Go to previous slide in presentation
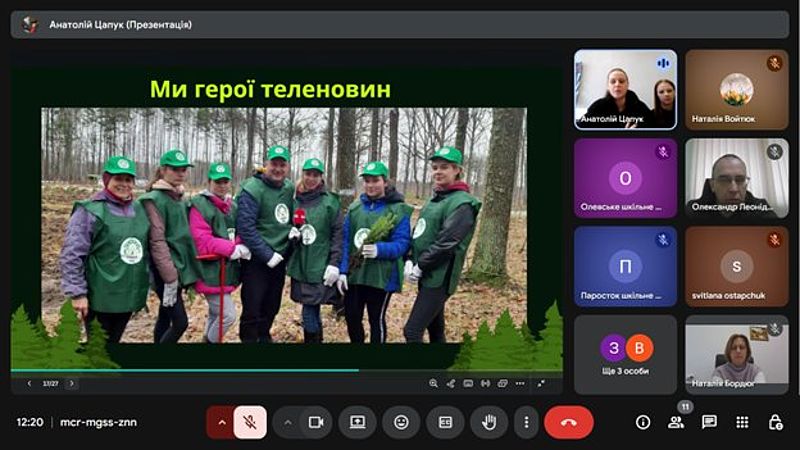The height and width of the screenshot is (450, 800). [29, 383]
